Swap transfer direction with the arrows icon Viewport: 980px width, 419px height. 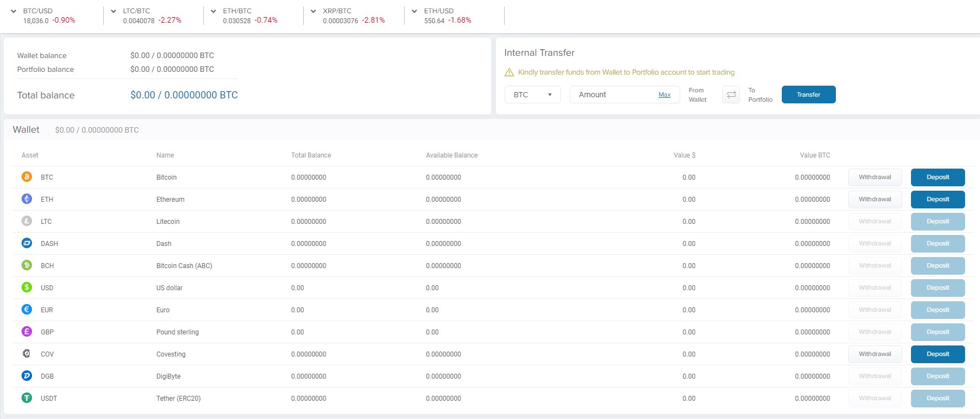731,95
